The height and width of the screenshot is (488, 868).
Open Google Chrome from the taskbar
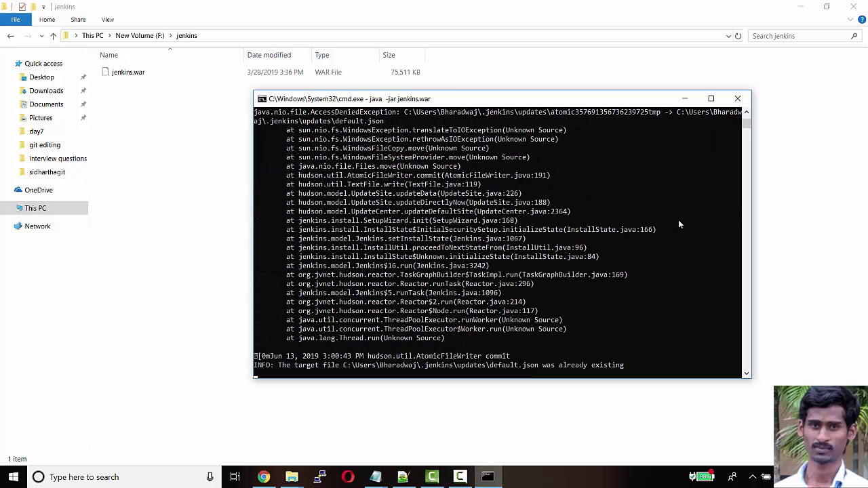tap(263, 476)
